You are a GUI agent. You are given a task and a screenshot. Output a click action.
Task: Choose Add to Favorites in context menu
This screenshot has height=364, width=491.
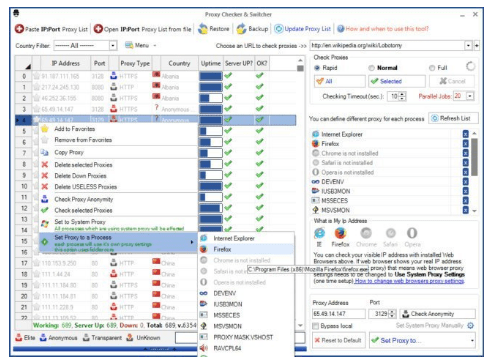coord(118,129)
